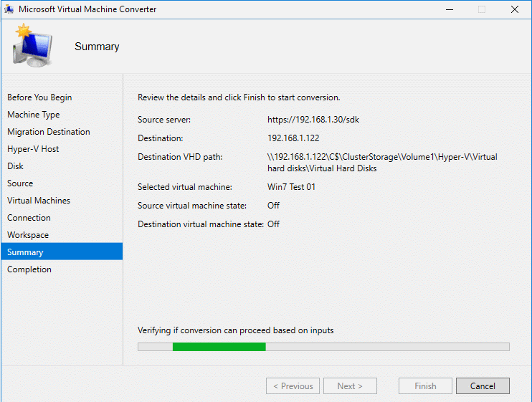Click the Review the details instruction text
Screen dimensions: 532x402
(239, 97)
